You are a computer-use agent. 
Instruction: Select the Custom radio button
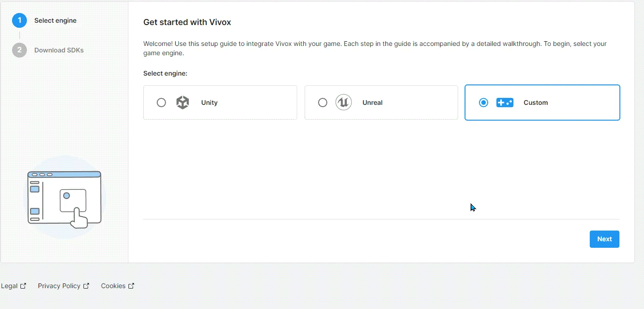pos(483,103)
